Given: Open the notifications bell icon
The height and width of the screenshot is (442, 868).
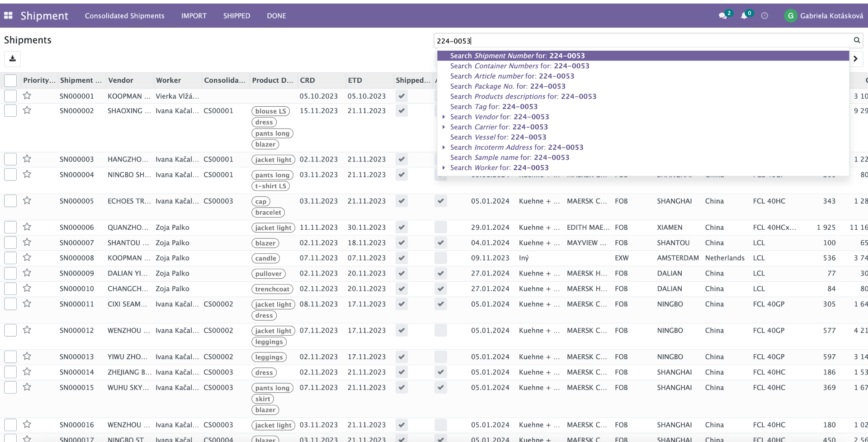Looking at the screenshot, I should point(744,16).
